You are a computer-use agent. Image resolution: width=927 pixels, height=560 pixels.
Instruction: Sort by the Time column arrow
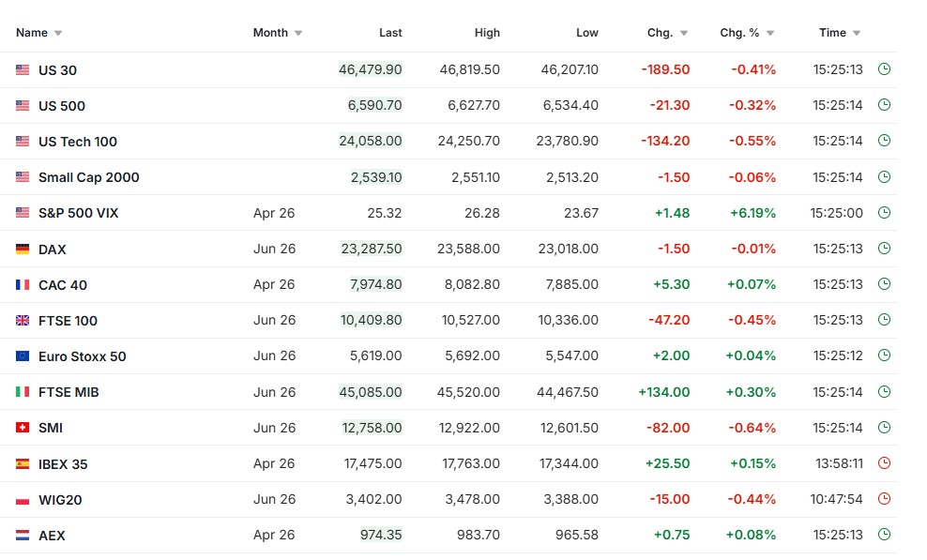[x=857, y=34]
